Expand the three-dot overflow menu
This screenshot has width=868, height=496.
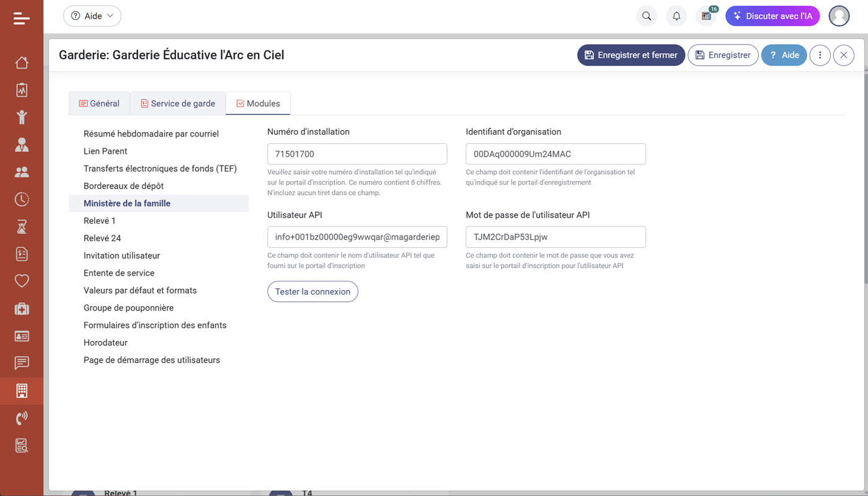[x=820, y=55]
